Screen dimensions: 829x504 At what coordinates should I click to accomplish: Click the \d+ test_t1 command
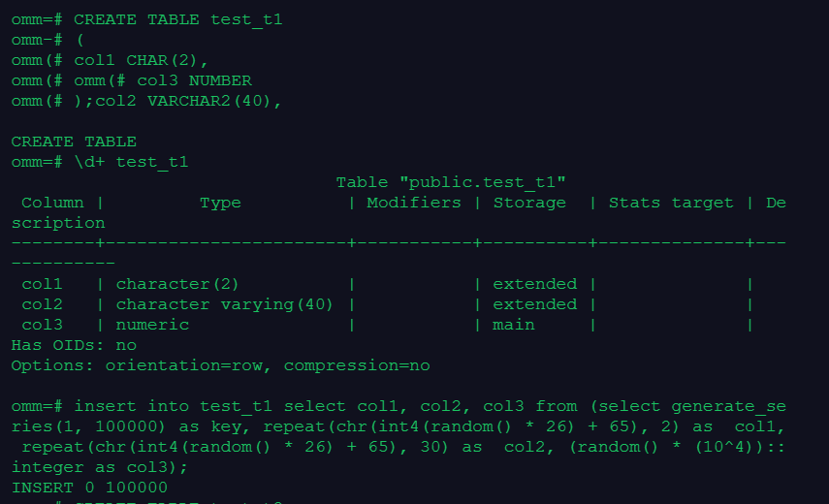(131, 162)
